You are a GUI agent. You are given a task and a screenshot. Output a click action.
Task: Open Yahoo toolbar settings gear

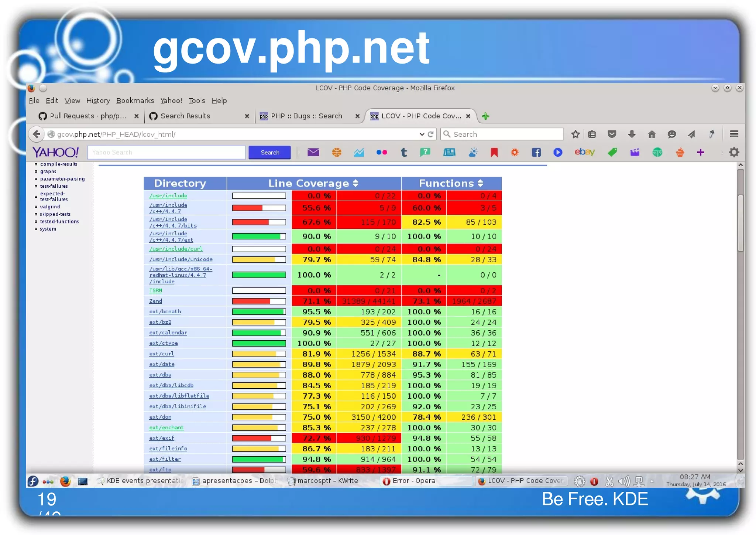[x=734, y=152]
